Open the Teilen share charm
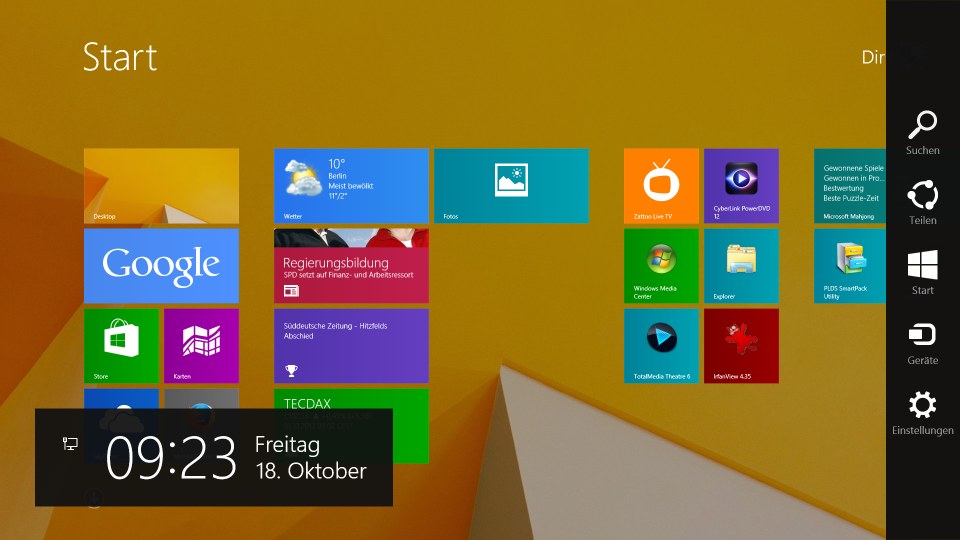 pyautogui.click(x=923, y=203)
